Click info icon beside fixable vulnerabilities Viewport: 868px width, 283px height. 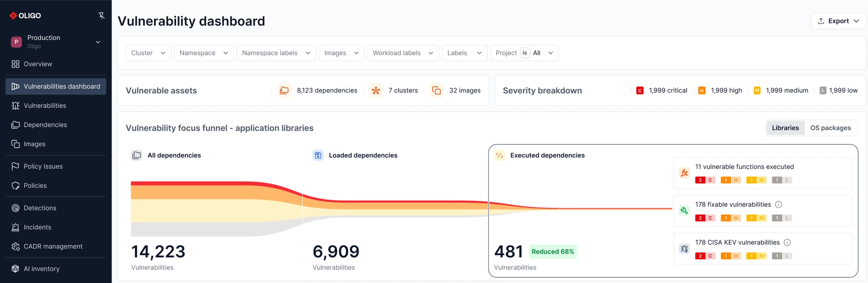(x=779, y=204)
